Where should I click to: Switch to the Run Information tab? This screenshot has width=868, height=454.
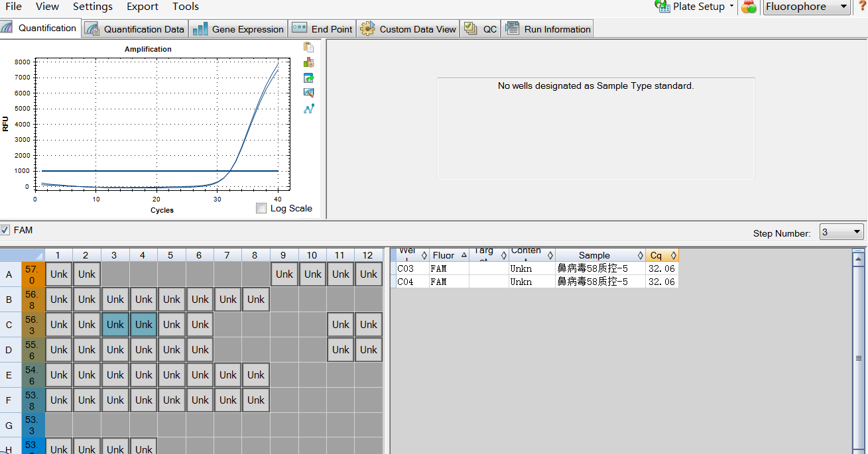pos(548,29)
